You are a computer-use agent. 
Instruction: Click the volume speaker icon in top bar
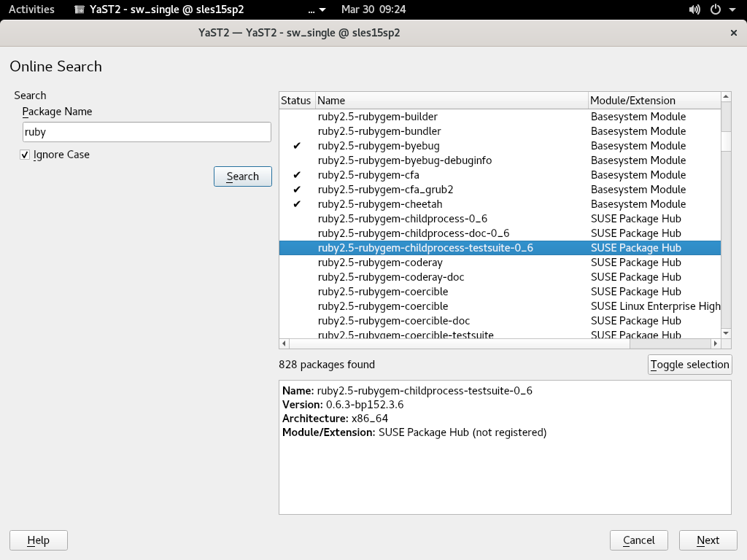click(695, 9)
